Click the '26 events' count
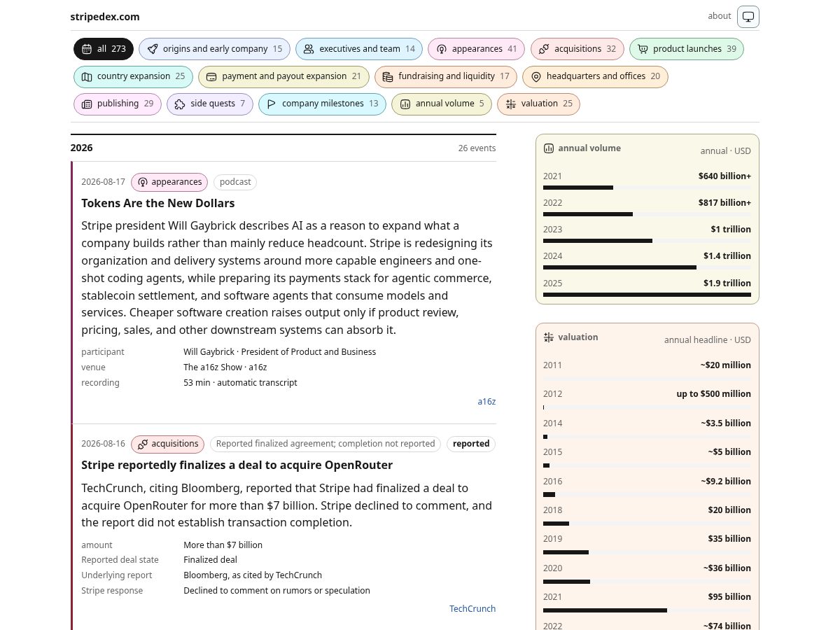Viewport: 840px width, 630px height. pos(477,148)
